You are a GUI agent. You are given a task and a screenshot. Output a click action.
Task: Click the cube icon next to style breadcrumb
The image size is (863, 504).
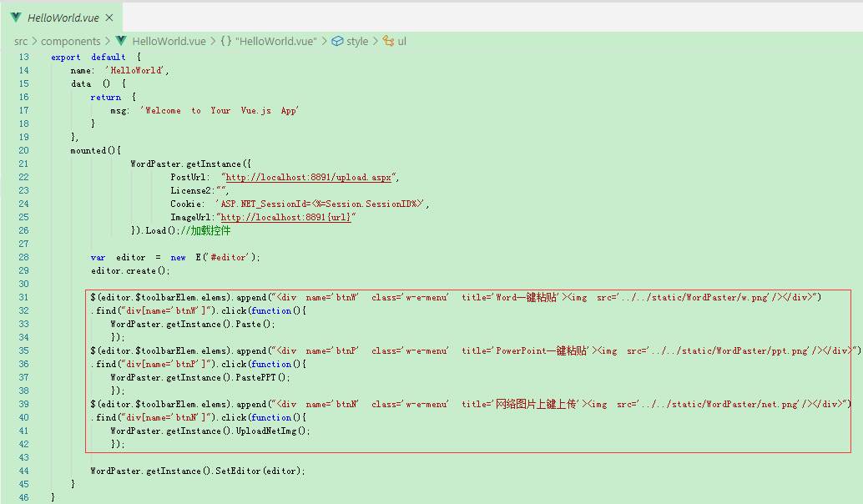(336, 41)
